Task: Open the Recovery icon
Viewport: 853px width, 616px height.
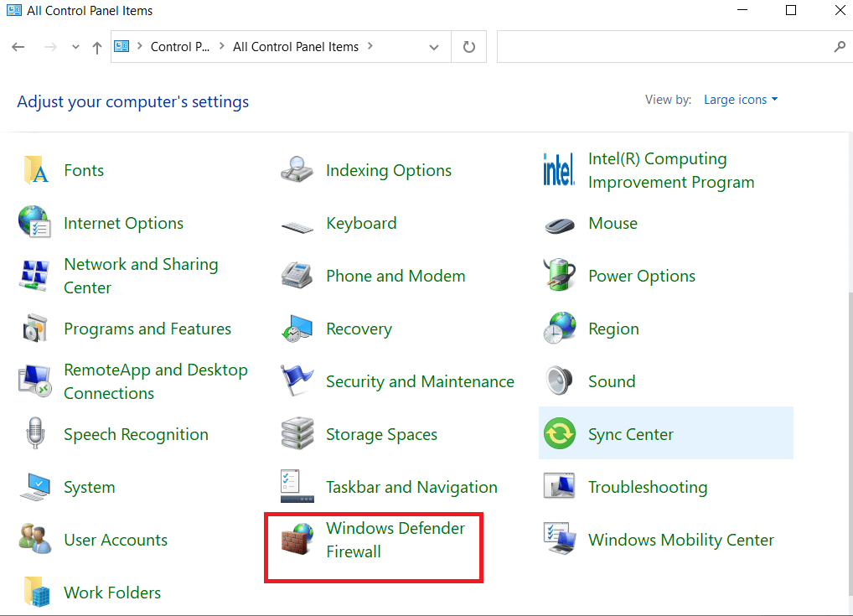Action: point(297,329)
